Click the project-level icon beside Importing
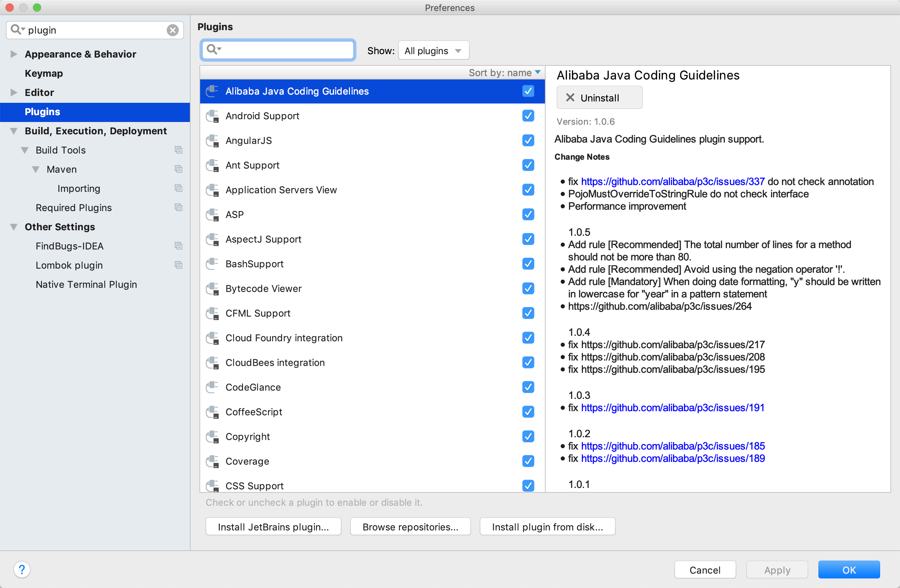Viewport: 900px width, 588px height. [x=179, y=188]
